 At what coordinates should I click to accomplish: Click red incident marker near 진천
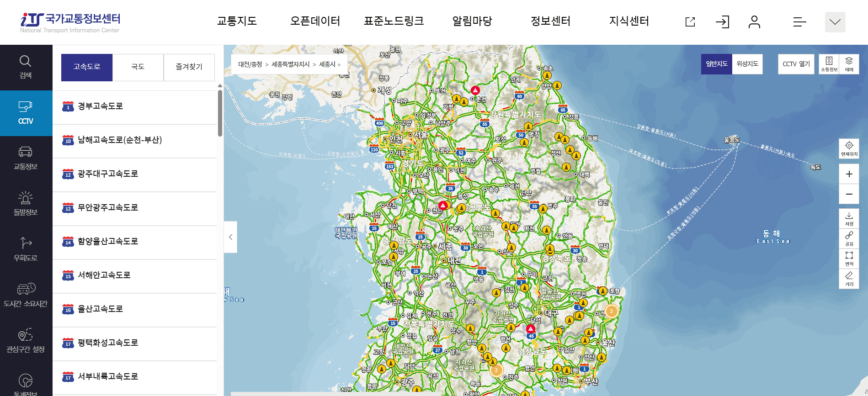click(443, 205)
